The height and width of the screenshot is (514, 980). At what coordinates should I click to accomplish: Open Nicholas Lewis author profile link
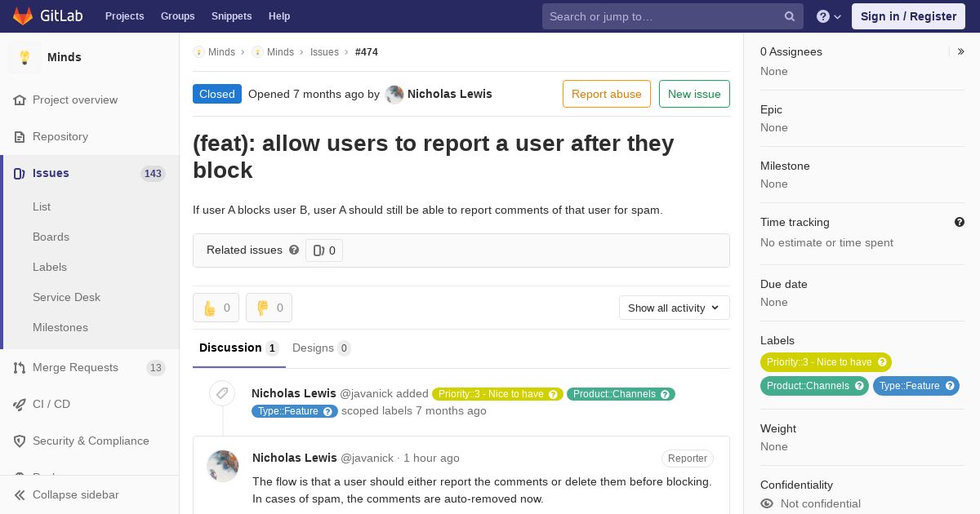tap(450, 94)
